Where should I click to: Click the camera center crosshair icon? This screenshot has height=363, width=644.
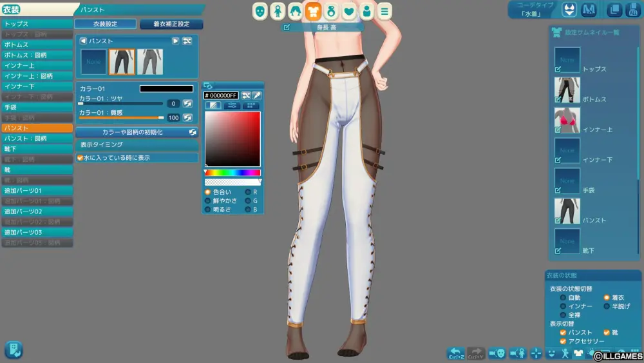pos(536,353)
